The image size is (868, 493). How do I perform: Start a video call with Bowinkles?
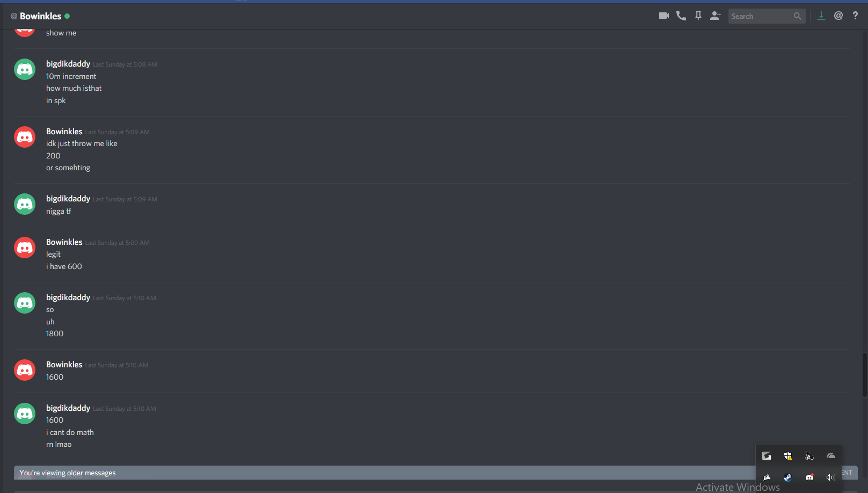(664, 16)
